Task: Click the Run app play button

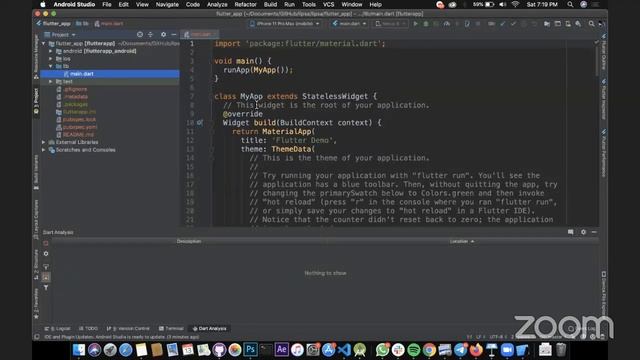Action: click(416, 24)
